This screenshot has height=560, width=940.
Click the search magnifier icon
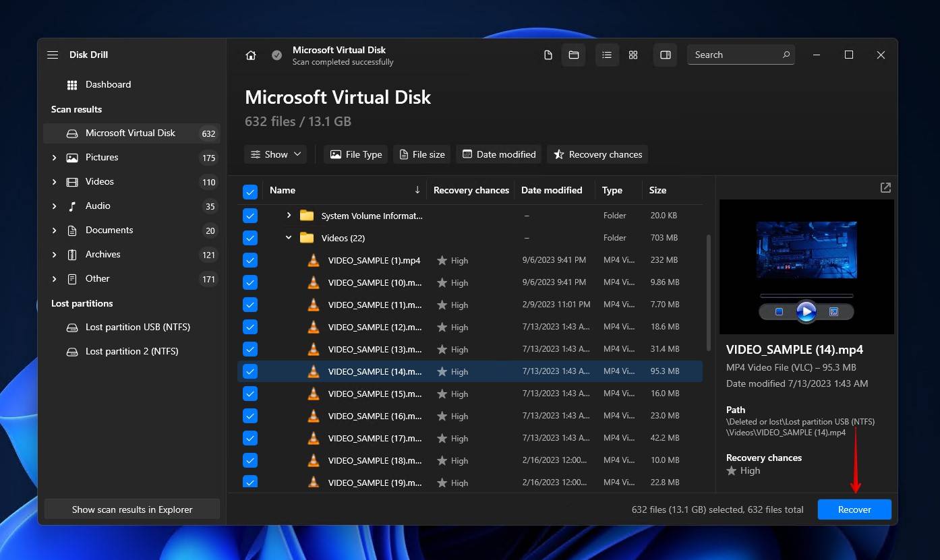tap(786, 55)
